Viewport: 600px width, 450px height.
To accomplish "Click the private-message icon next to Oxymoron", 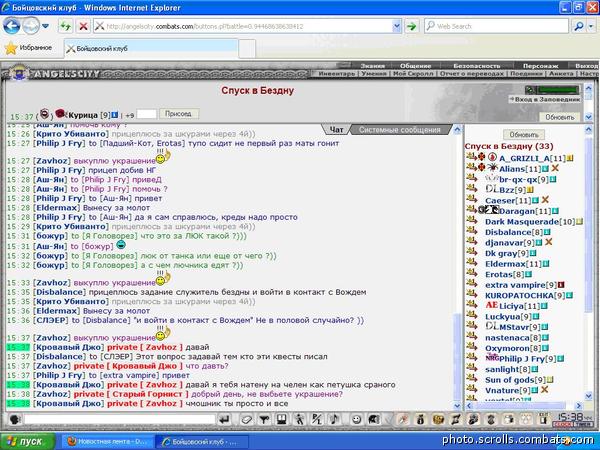I will (x=471, y=347).
